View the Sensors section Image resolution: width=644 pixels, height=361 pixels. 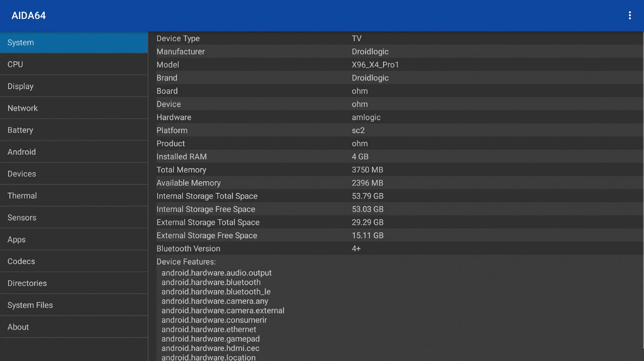click(74, 218)
